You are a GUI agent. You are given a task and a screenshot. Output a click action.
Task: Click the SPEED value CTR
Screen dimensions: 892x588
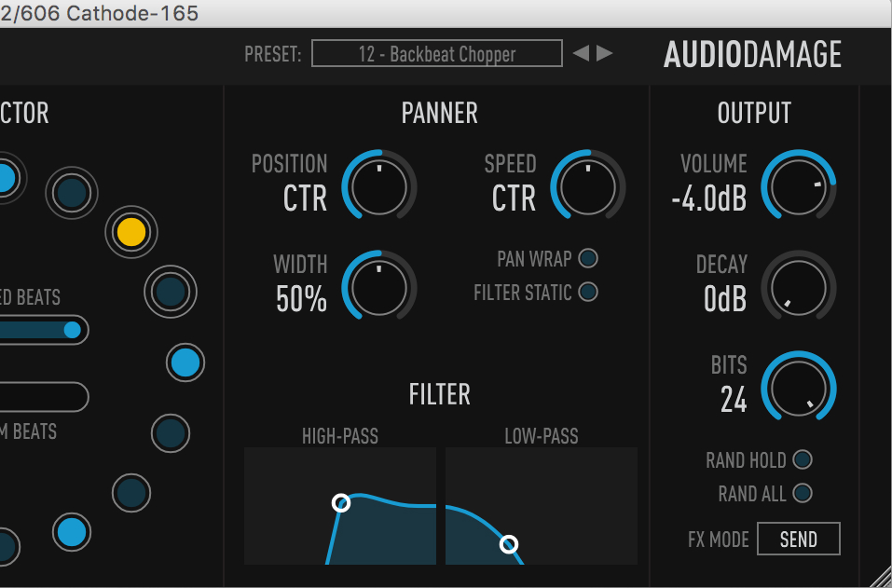click(x=515, y=198)
